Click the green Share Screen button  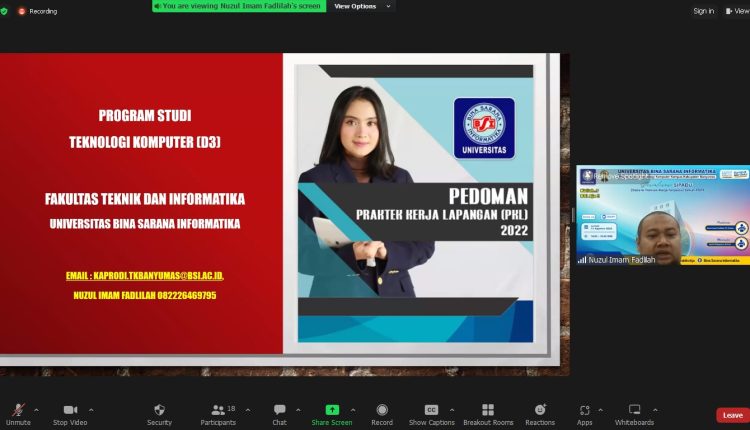332,415
